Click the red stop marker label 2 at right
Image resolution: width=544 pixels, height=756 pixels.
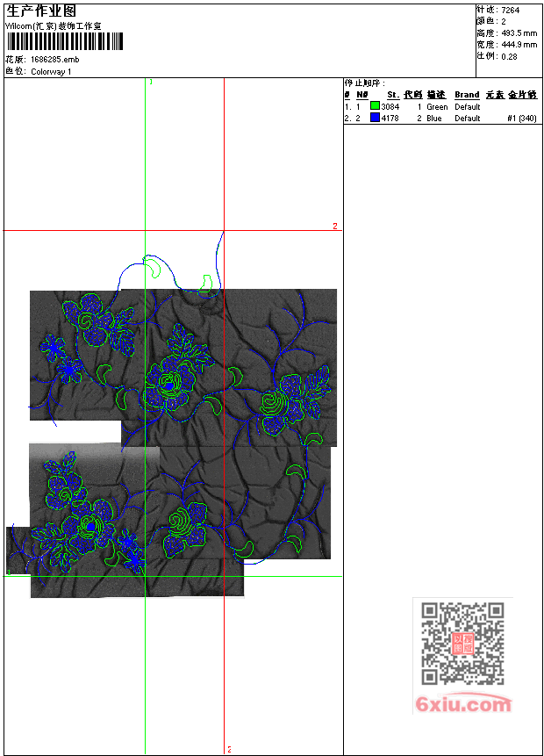335,227
